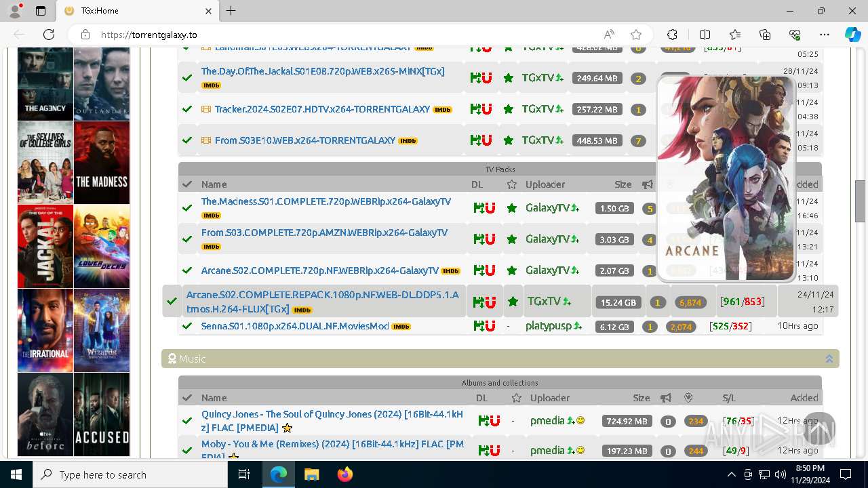Open Accused poster thumbnail
The width and height of the screenshot is (868, 488).
click(x=102, y=414)
